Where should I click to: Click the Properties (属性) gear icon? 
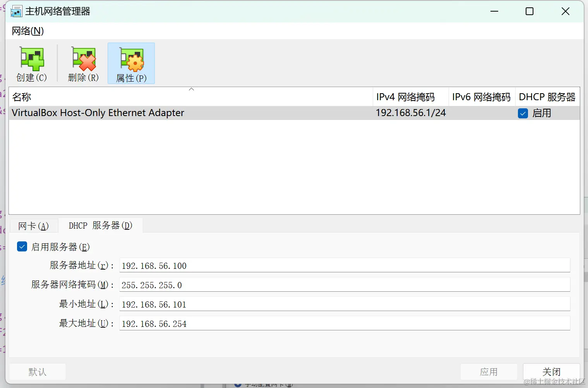click(132, 60)
